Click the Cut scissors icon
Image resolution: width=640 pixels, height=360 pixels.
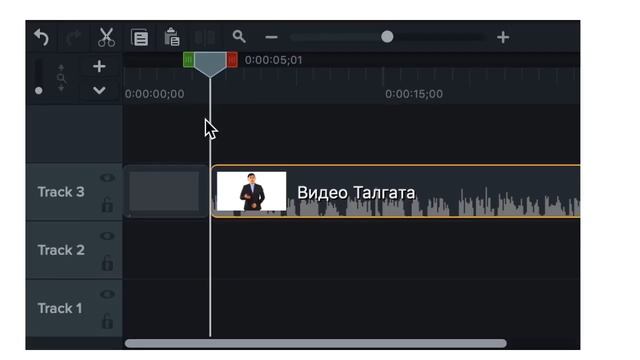(106, 38)
